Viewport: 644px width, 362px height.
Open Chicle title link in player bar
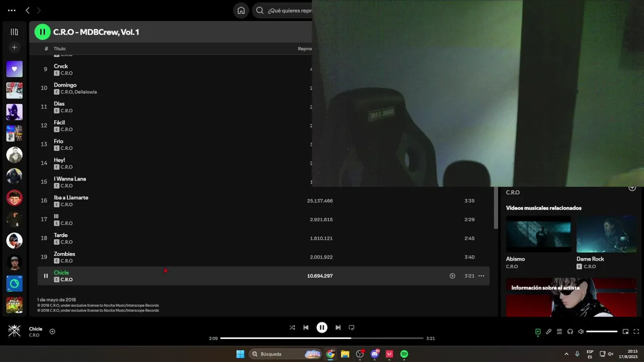pyautogui.click(x=36, y=329)
